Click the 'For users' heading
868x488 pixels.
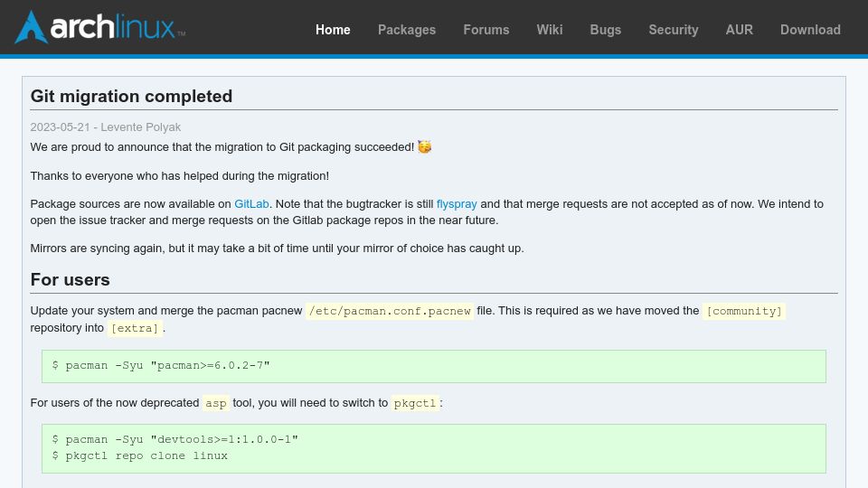(x=70, y=280)
